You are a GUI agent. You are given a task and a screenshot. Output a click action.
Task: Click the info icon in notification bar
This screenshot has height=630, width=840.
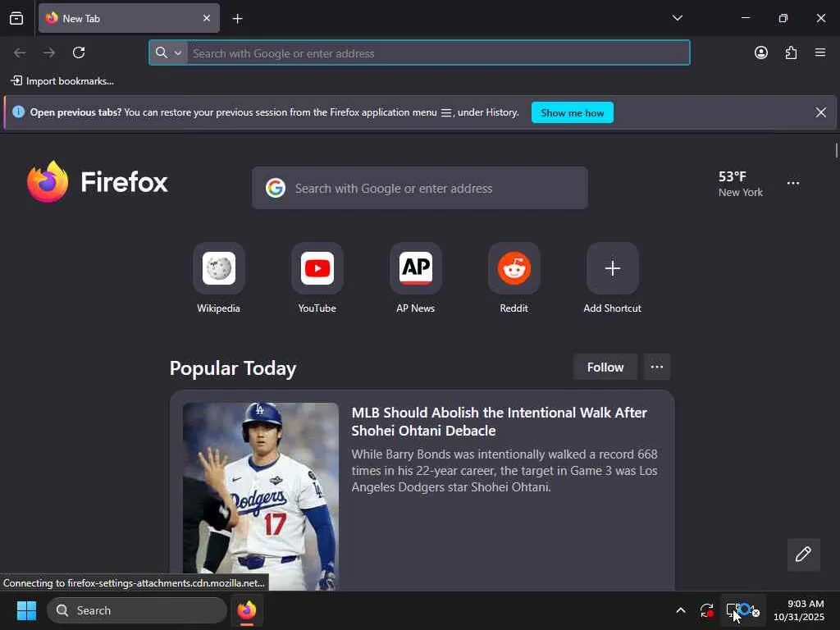(18, 112)
